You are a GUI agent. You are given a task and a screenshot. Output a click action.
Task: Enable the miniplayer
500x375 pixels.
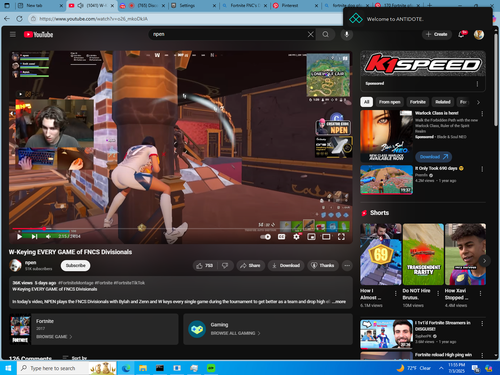click(x=311, y=237)
